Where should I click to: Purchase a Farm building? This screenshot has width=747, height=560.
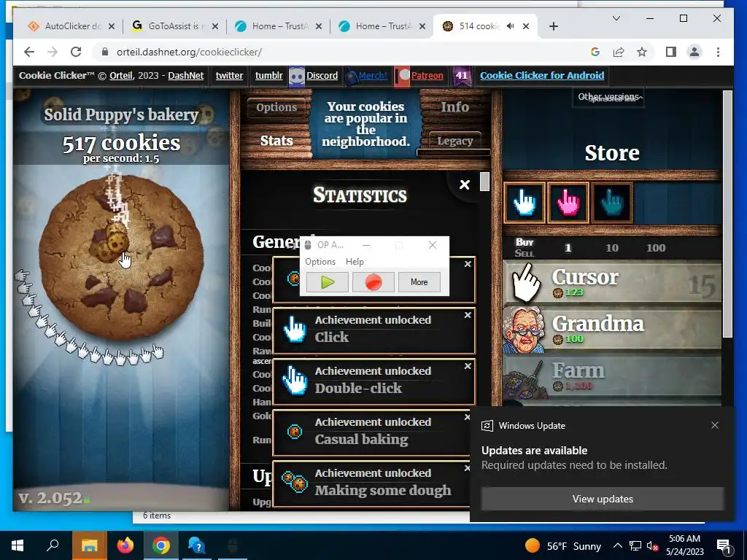point(612,376)
